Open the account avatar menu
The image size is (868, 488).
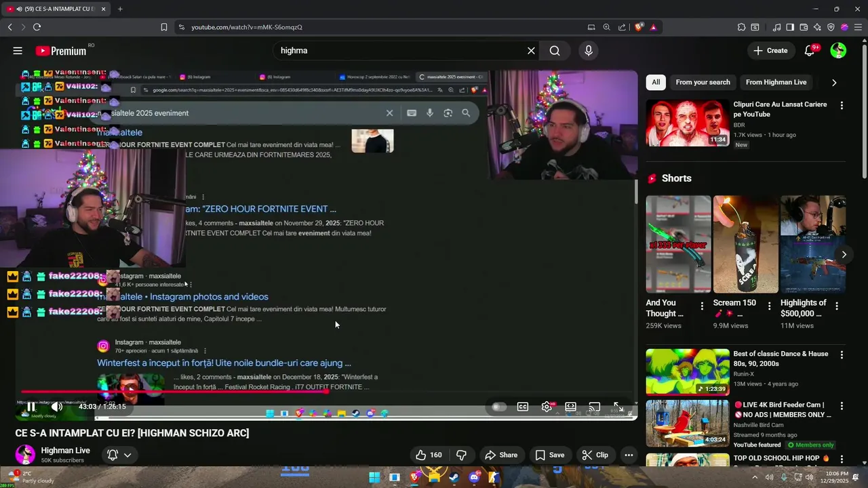838,51
